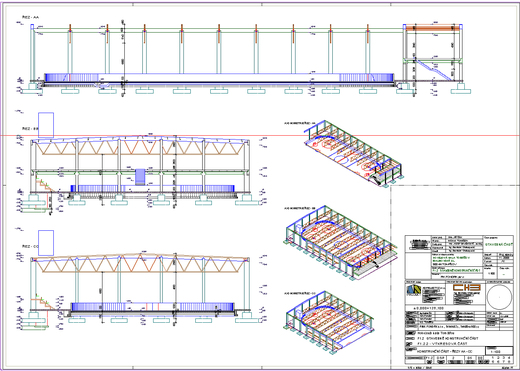Select the green STAVEBNÍ ČÁST title text
This screenshot has height=371, width=520.
click(498, 244)
